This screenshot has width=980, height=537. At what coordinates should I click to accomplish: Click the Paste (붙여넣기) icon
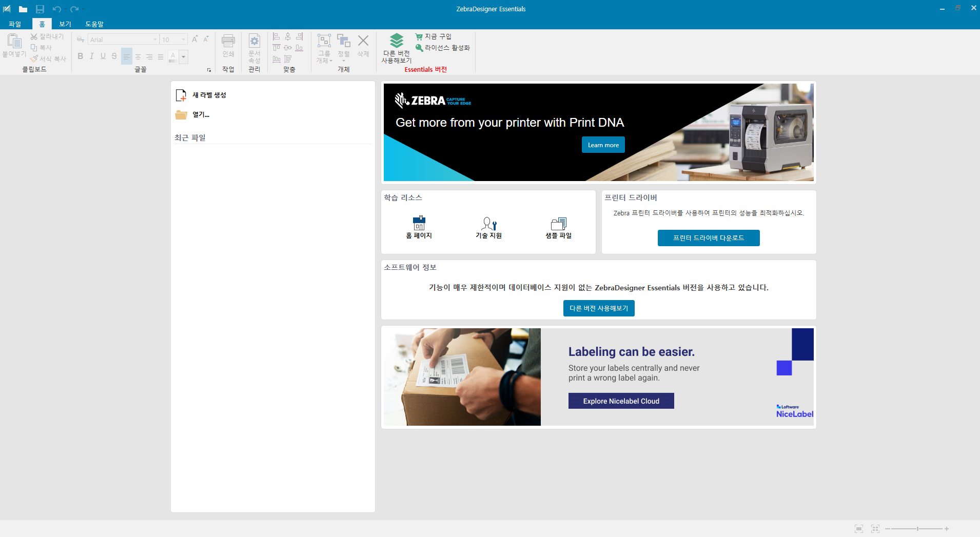pos(14,41)
